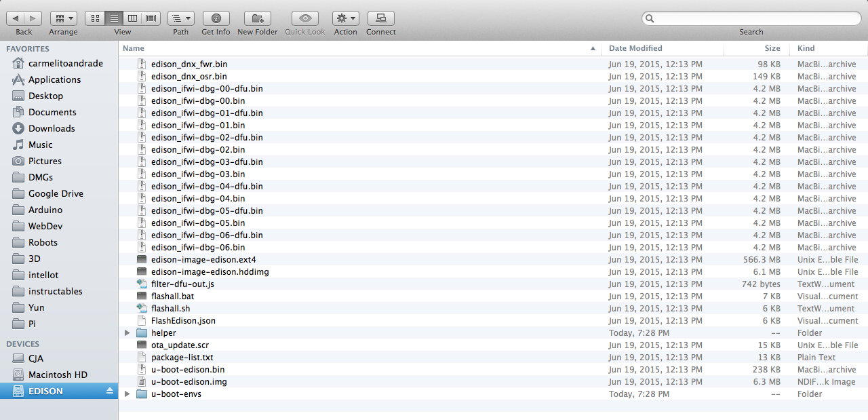Open carmelitoandrade home in sidebar
Image resolution: width=868 pixels, height=420 pixels.
[x=66, y=63]
